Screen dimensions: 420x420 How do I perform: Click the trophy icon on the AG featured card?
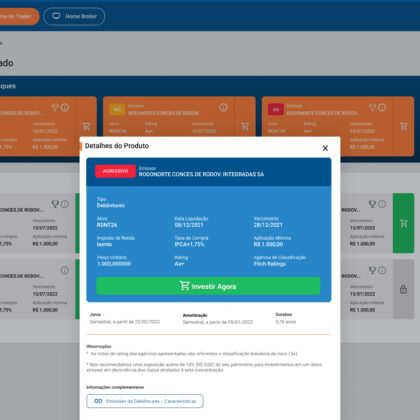[x=373, y=107]
